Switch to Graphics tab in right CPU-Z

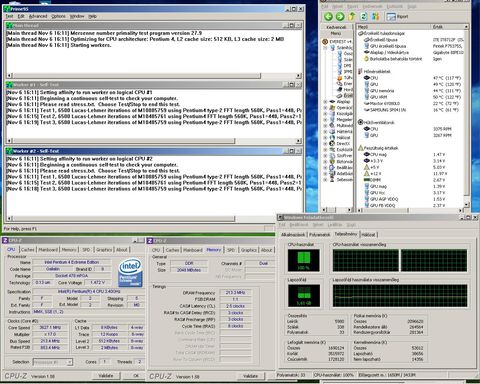(249, 250)
